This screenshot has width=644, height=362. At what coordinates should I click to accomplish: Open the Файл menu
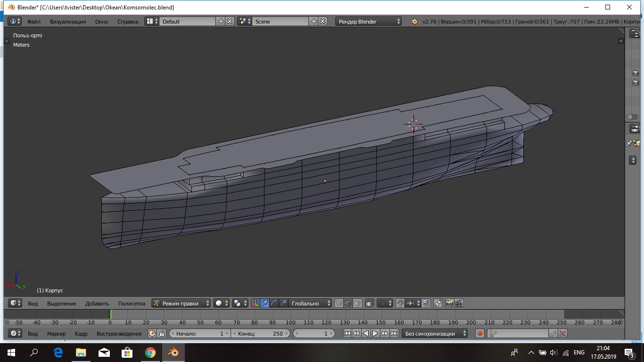pyautogui.click(x=33, y=21)
